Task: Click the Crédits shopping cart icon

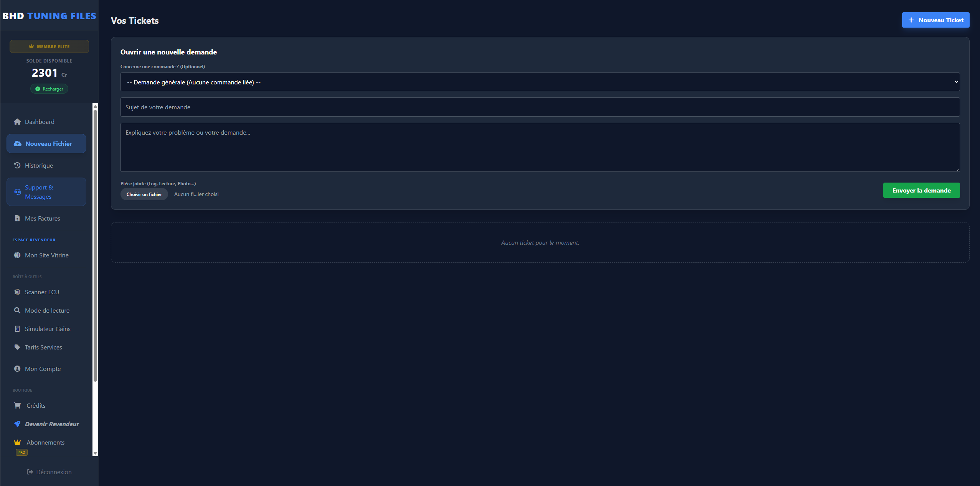Action: [18, 405]
